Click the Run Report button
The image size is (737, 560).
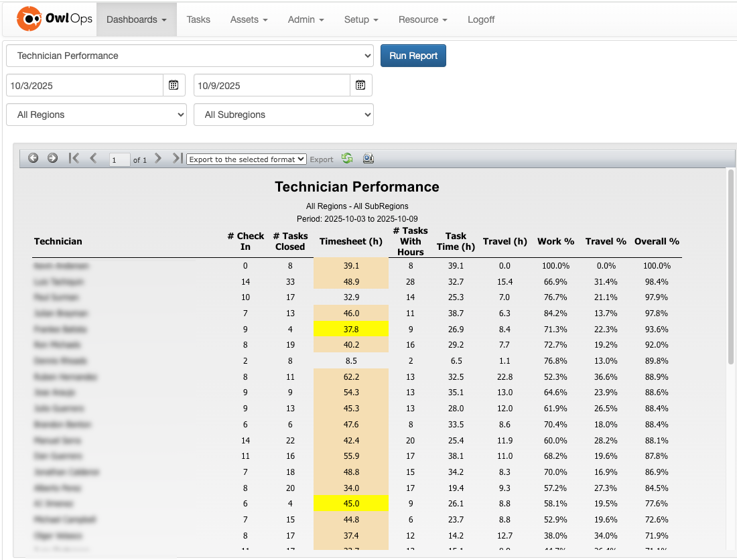click(x=413, y=56)
